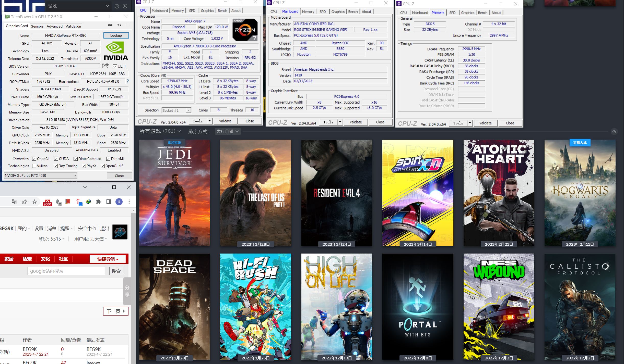Toggle DirectML checkbox
This screenshot has height=364, width=624.
108,159
